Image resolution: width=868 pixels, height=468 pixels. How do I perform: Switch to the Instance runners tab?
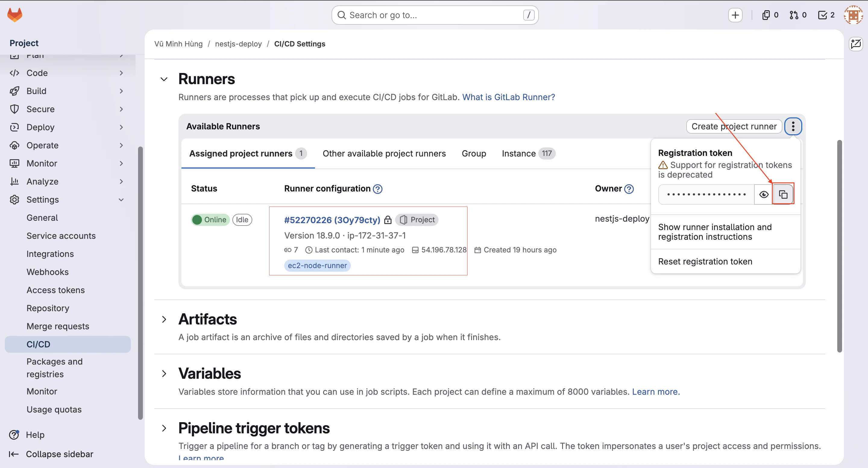coord(528,153)
